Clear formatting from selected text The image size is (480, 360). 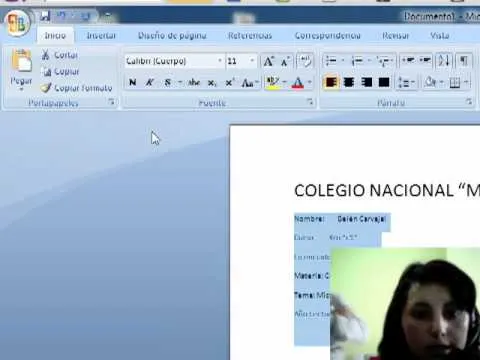click(x=305, y=61)
